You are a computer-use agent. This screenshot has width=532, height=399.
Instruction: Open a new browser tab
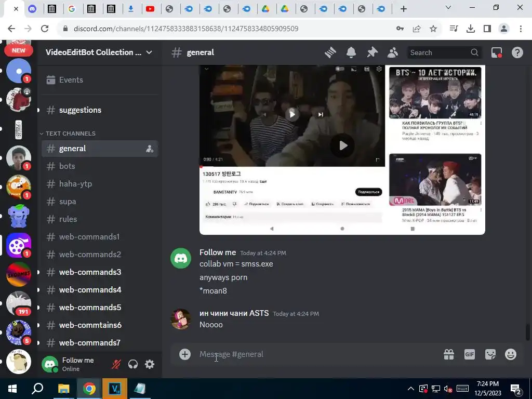coord(403,9)
